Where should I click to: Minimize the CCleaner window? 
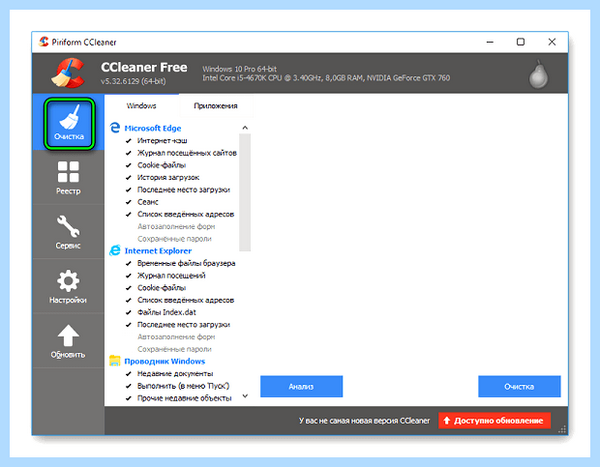[x=490, y=42]
